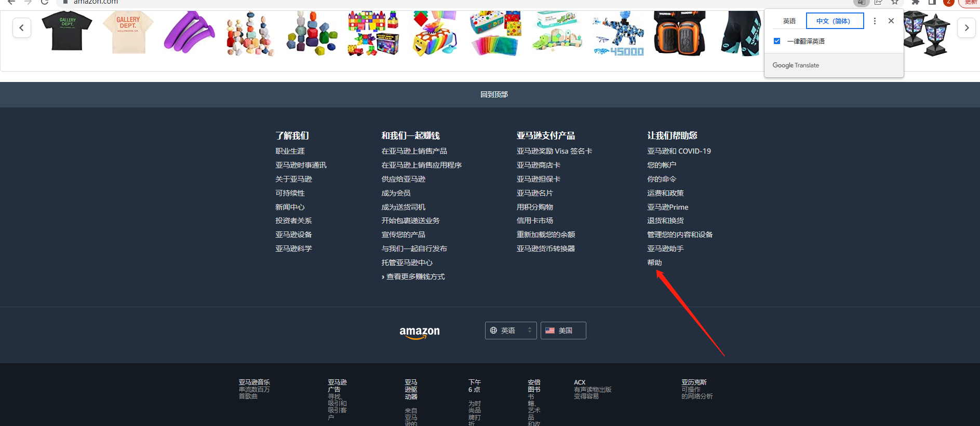Open the black Gallery Dept t-shirt thumbnail
Image resolution: width=980 pixels, height=426 pixels.
click(67, 32)
